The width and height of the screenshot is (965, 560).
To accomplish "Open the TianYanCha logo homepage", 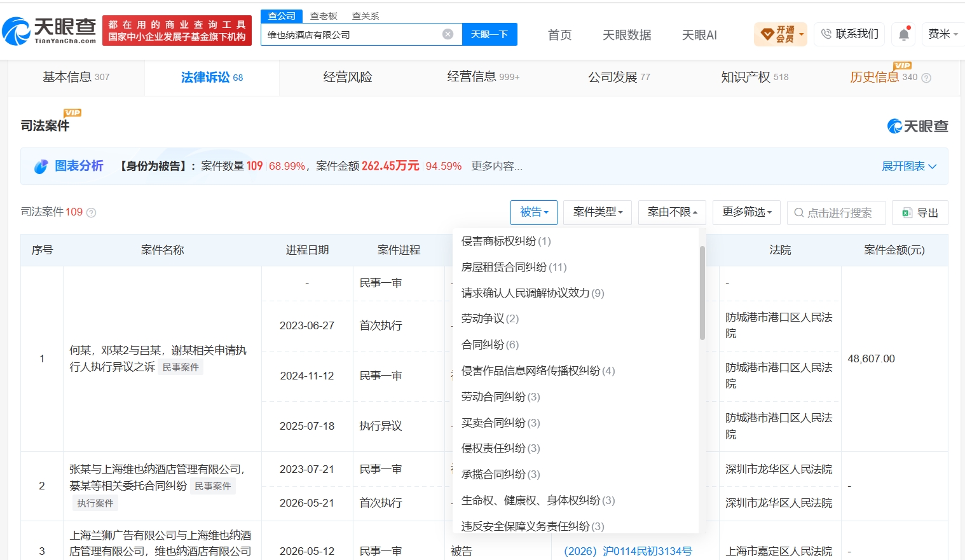I will (x=50, y=31).
